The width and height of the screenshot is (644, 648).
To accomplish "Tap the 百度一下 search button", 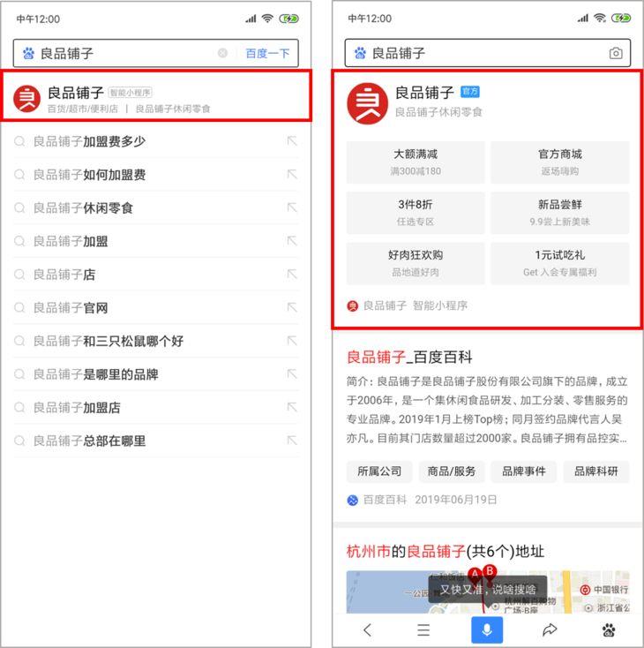I will tap(267, 53).
